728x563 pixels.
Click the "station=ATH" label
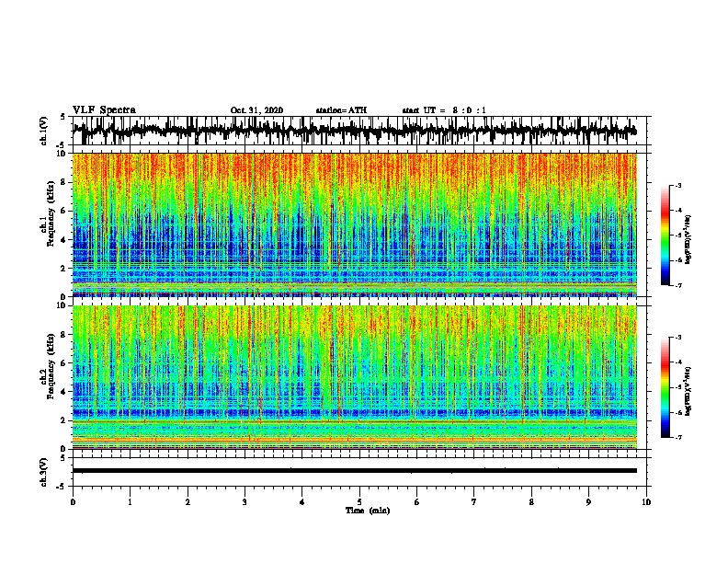point(341,110)
